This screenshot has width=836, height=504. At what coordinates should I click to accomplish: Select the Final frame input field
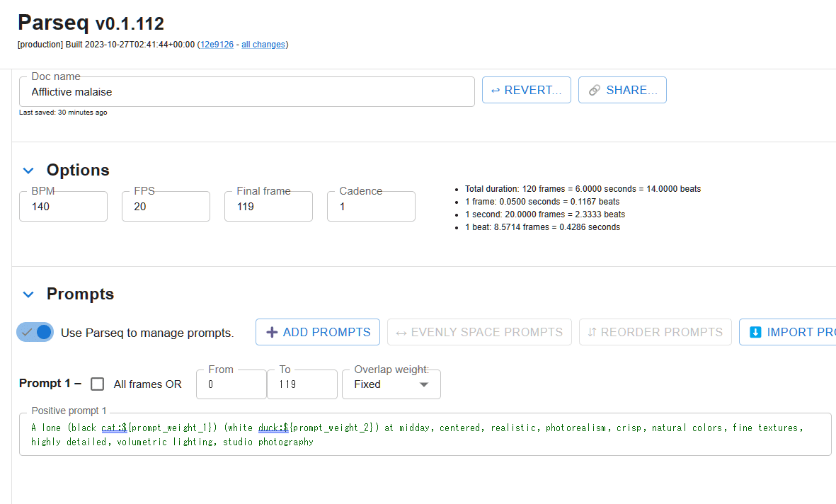[x=268, y=207]
